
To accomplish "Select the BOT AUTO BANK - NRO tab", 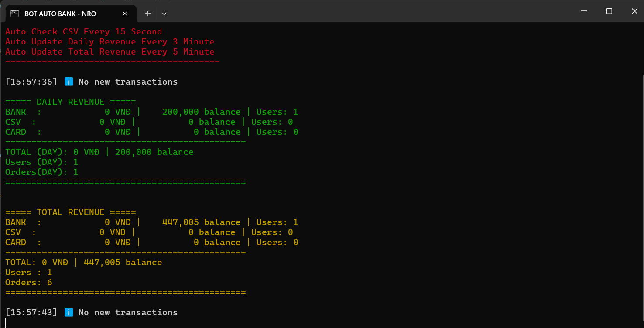I will [71, 14].
